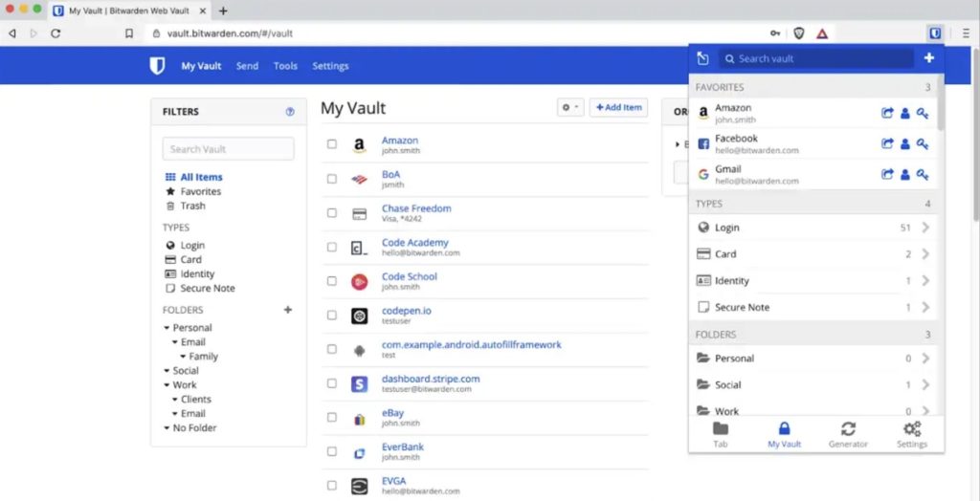Click the add item plus icon in popup
The width and height of the screenshot is (980, 501).
click(928, 58)
